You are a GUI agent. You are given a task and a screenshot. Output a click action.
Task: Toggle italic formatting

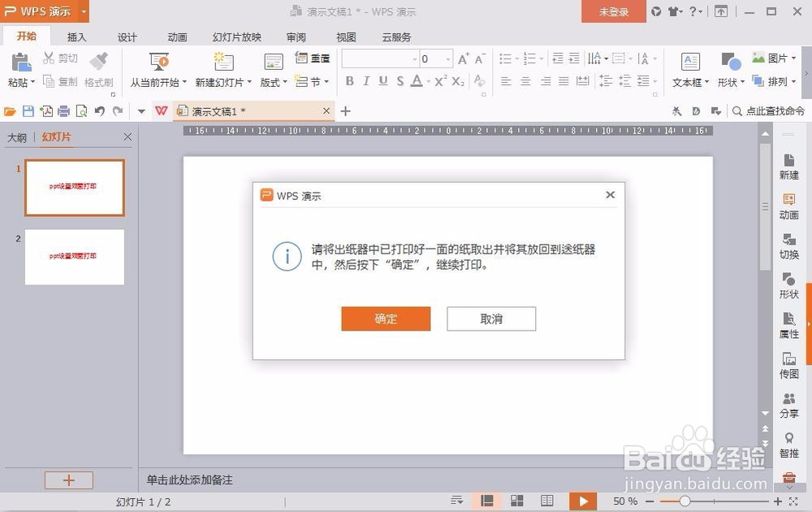point(366,80)
